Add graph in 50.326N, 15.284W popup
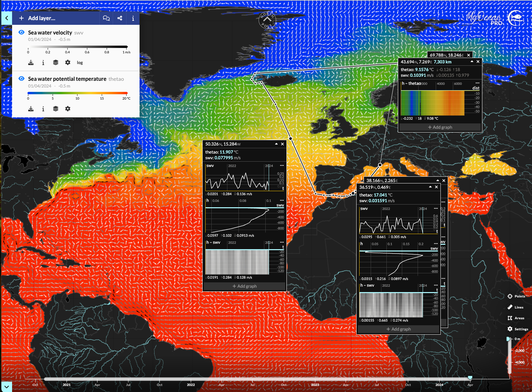 pyautogui.click(x=245, y=286)
